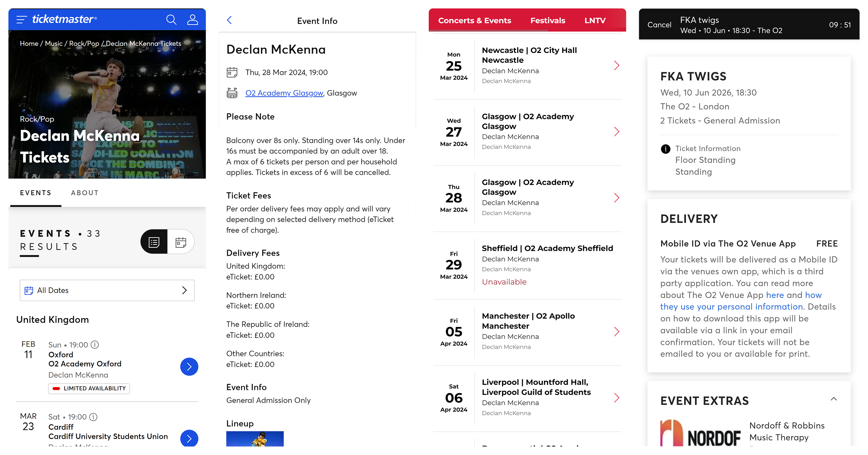This screenshot has width=868, height=455.
Task: Open the LNTV tab
Action: pyautogui.click(x=595, y=21)
